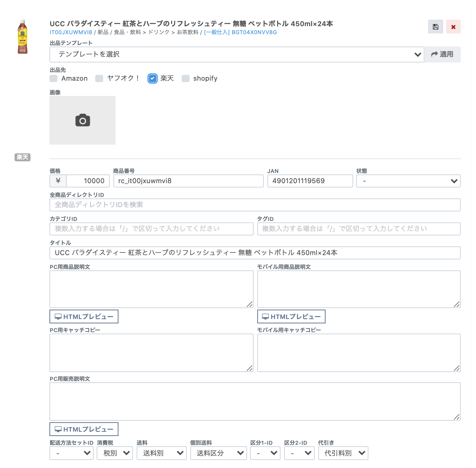Open the 区分1-ID dropdown
Image resolution: width=476 pixels, height=468 pixels.
pos(265,453)
